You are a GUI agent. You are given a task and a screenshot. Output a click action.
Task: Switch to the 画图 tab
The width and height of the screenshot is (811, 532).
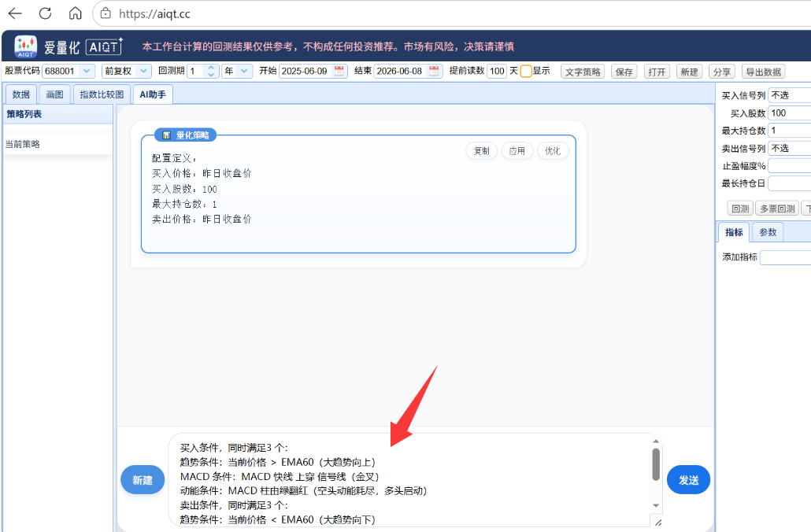coord(55,94)
